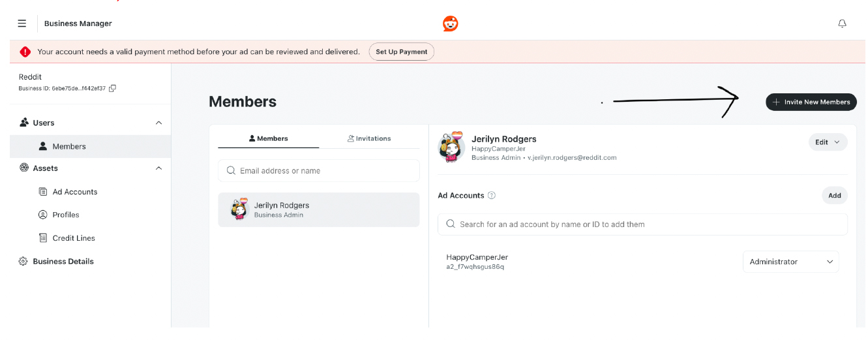
Task: Click the Set Up Payment button
Action: 402,52
